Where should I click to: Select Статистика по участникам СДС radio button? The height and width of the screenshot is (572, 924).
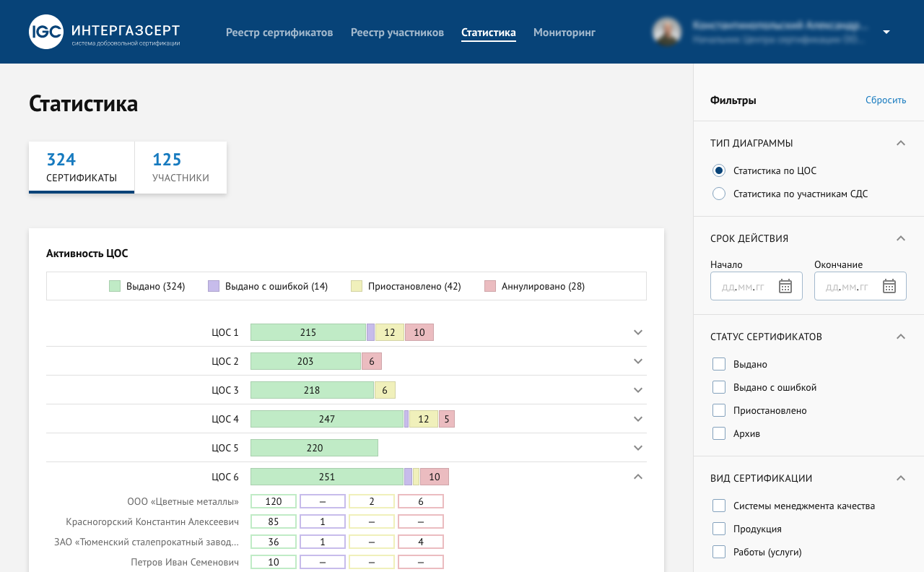pos(719,194)
